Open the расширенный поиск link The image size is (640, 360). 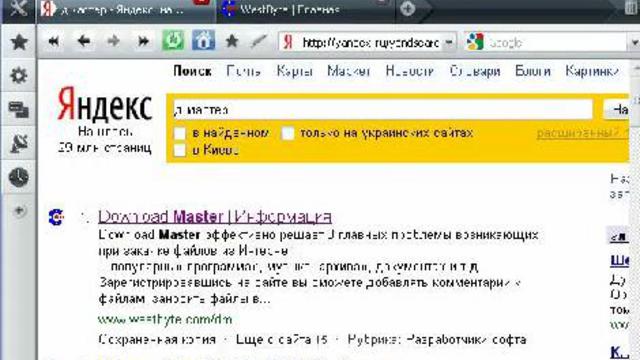click(x=582, y=133)
